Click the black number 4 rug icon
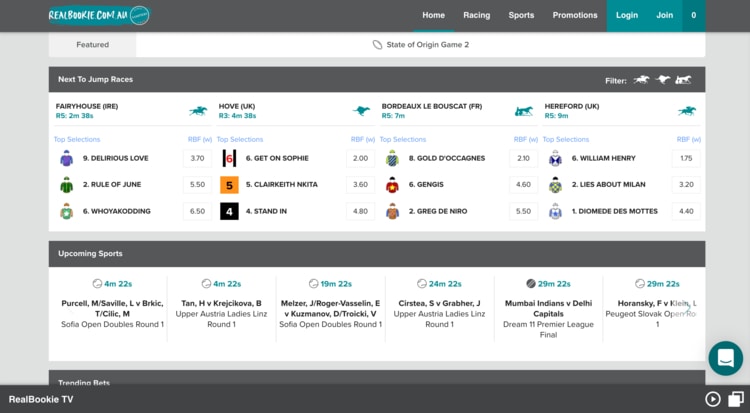 click(229, 211)
